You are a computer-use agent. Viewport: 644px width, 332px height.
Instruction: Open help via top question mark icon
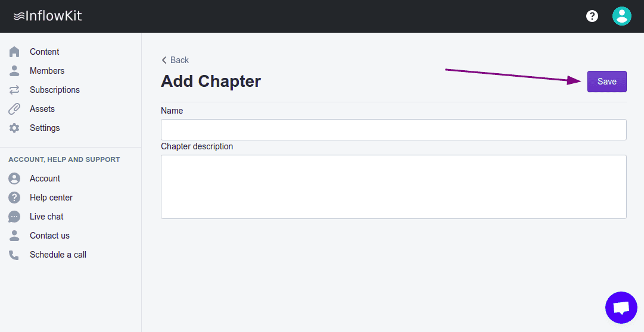pyautogui.click(x=592, y=16)
